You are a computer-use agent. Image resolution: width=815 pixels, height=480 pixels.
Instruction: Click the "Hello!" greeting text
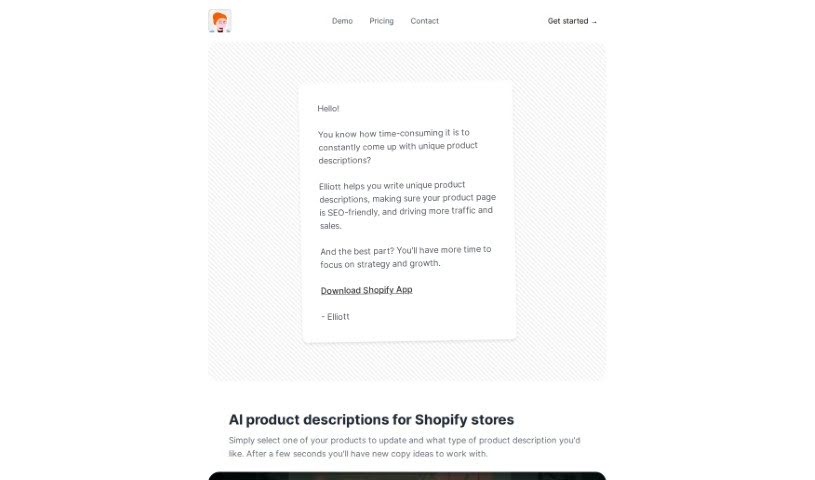[x=329, y=108]
